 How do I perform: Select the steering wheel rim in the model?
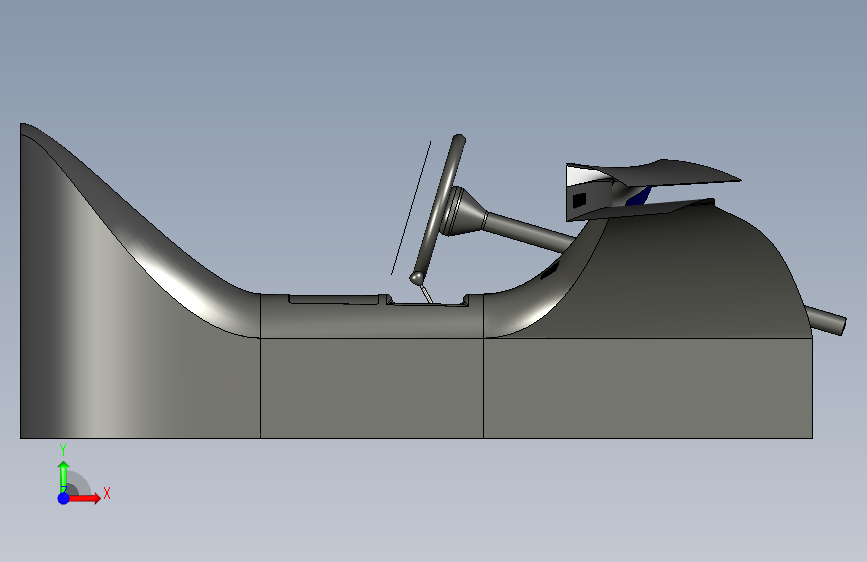pos(442,205)
